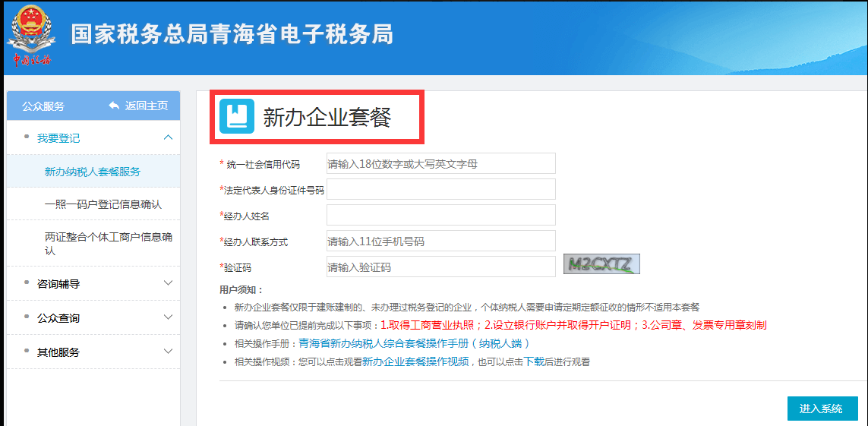This screenshot has width=868, height=426.
Task: Open the 公众查询 menu item
Action: [58, 319]
